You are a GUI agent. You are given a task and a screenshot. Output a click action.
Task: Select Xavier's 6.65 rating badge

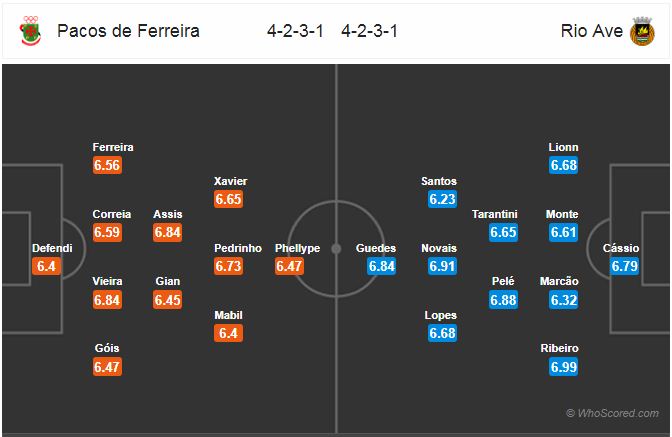click(x=228, y=199)
